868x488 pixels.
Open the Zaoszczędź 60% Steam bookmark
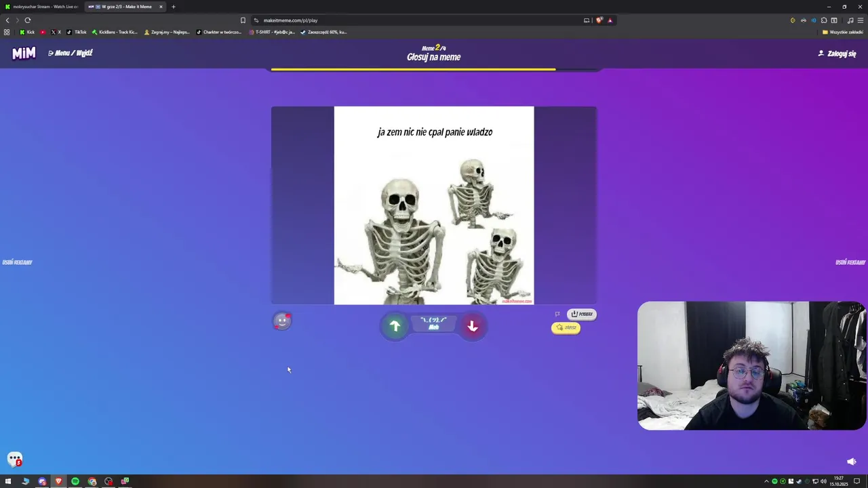(x=323, y=32)
